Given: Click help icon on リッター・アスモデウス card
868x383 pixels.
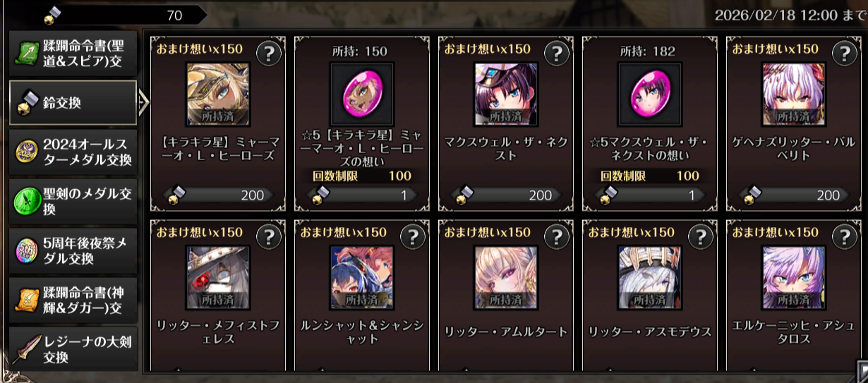Looking at the screenshot, I should pyautogui.click(x=701, y=236).
